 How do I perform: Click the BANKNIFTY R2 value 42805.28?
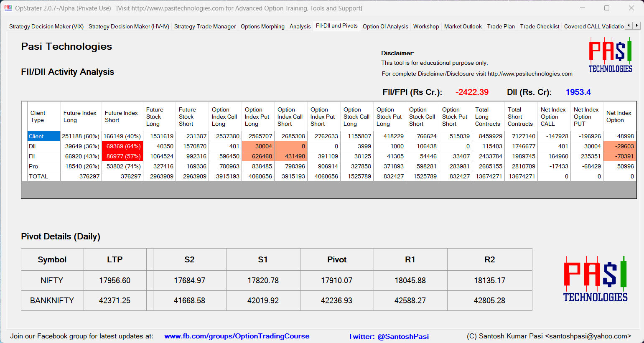[490, 300]
